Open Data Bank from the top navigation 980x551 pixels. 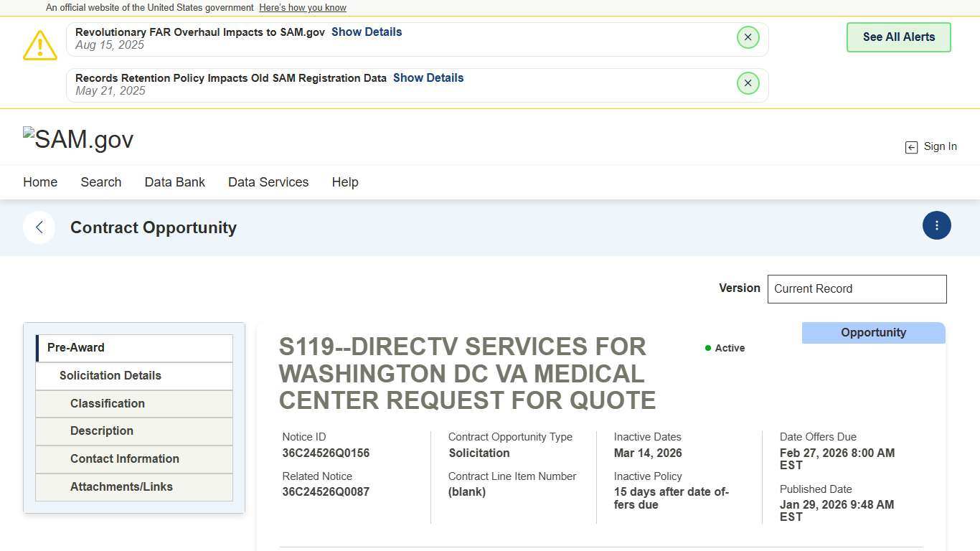pyautogui.click(x=174, y=182)
